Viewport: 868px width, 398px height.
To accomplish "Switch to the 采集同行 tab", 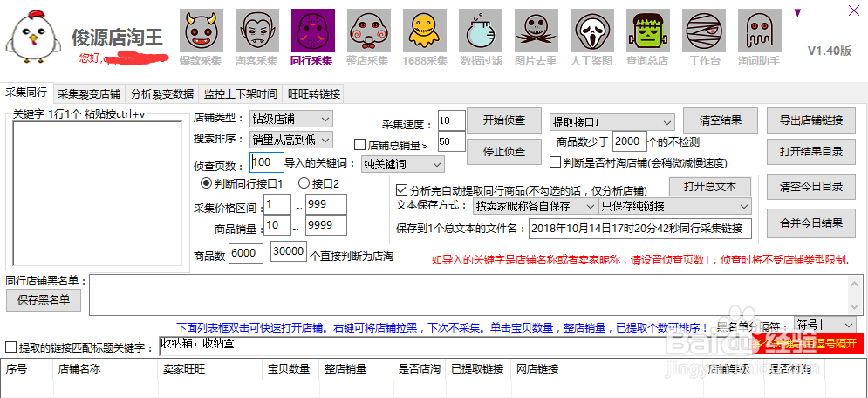I will pos(26,93).
